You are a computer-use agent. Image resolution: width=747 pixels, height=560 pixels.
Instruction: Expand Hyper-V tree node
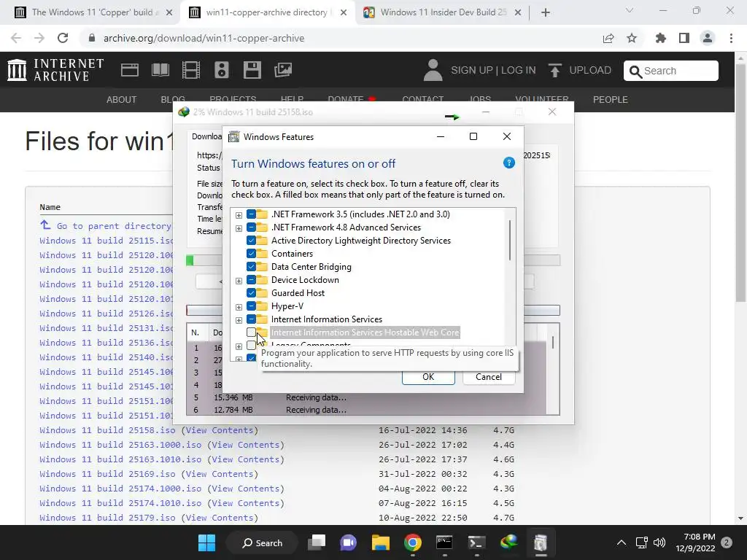pos(239,307)
